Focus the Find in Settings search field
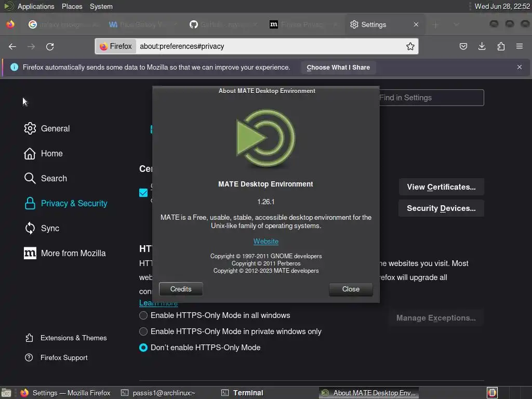 (431, 98)
